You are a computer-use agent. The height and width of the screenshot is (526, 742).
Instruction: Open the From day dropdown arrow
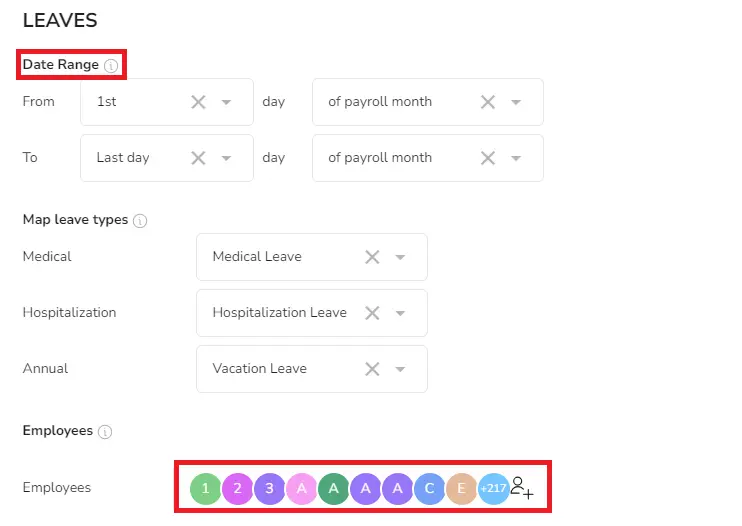(x=227, y=102)
